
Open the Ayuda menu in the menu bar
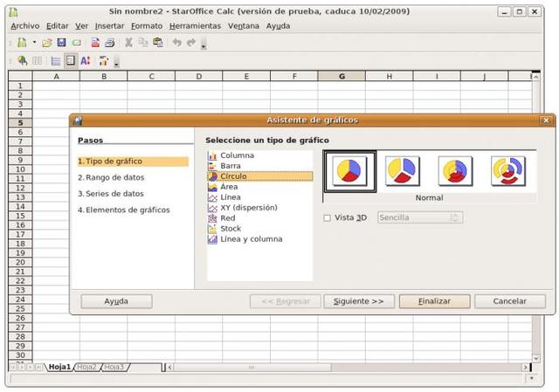(278, 26)
